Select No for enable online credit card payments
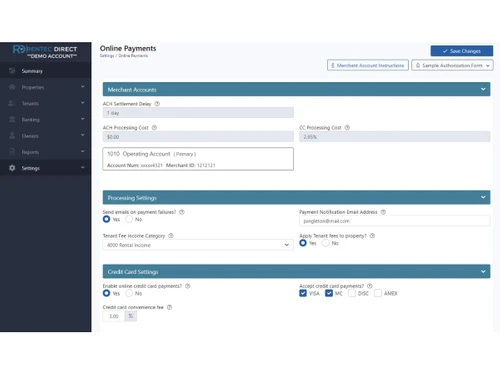The width and height of the screenshot is (500, 375). tap(129, 293)
